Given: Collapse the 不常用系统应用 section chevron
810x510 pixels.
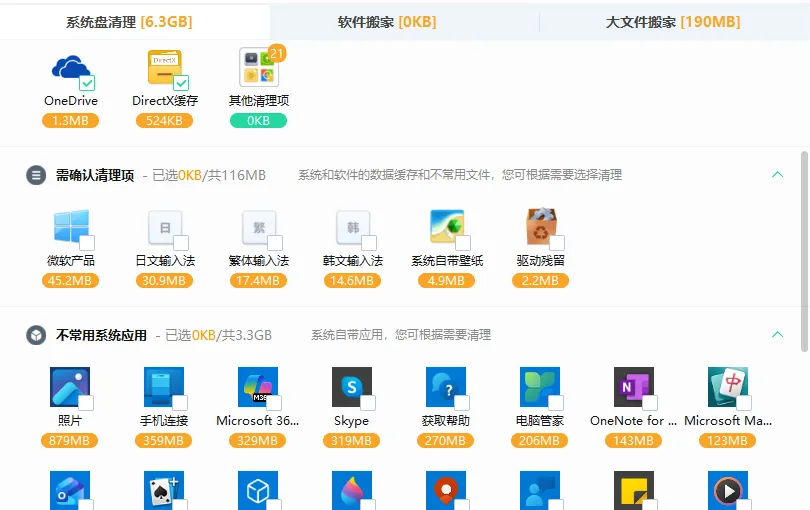Looking at the screenshot, I should click(x=777, y=335).
